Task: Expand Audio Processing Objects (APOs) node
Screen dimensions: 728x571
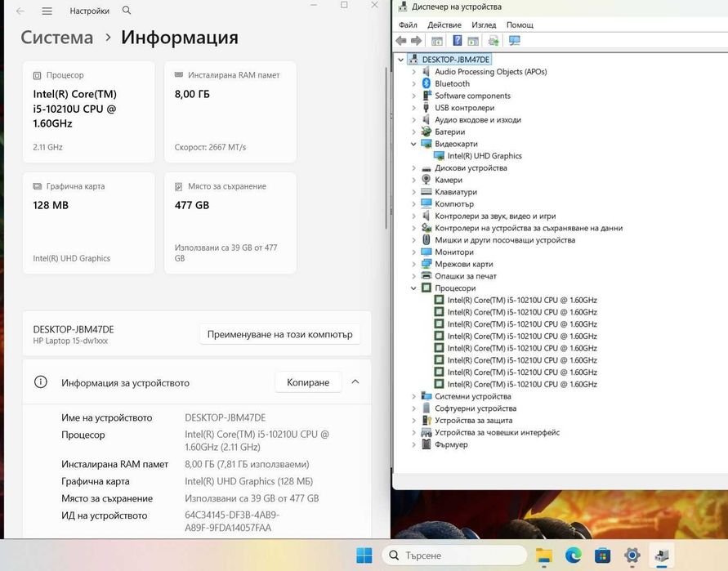Action: tap(413, 72)
